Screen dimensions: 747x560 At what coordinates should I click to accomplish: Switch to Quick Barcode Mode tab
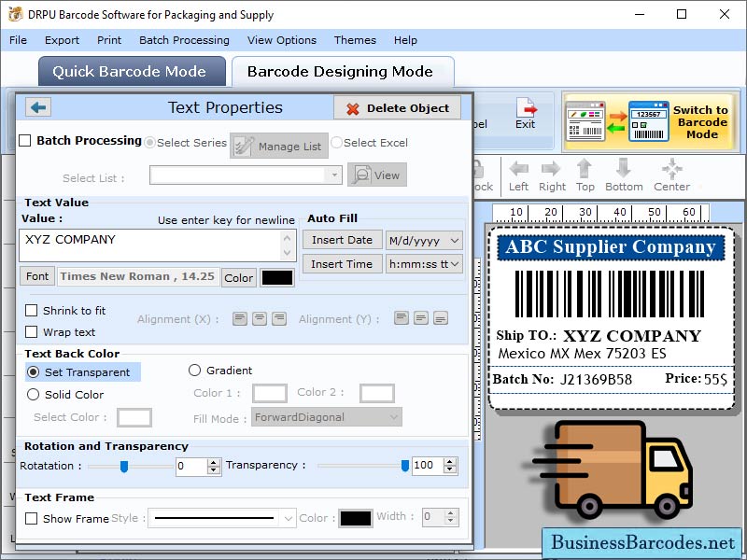click(x=131, y=72)
